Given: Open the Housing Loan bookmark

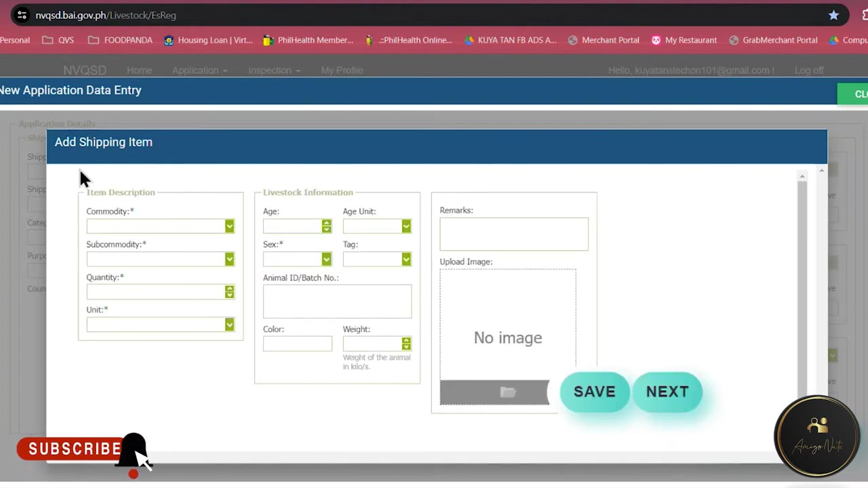Looking at the screenshot, I should click(x=208, y=40).
